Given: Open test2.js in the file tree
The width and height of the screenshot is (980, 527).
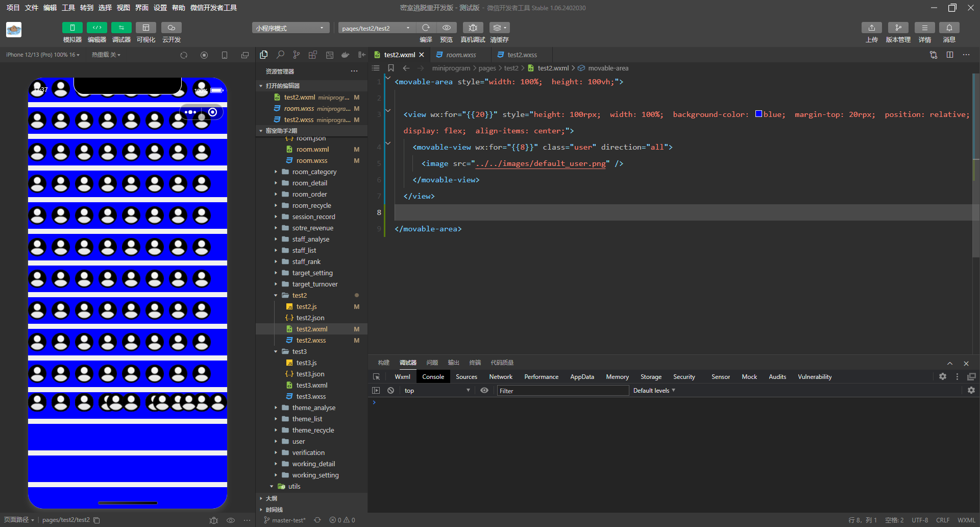Looking at the screenshot, I should pyautogui.click(x=306, y=307).
